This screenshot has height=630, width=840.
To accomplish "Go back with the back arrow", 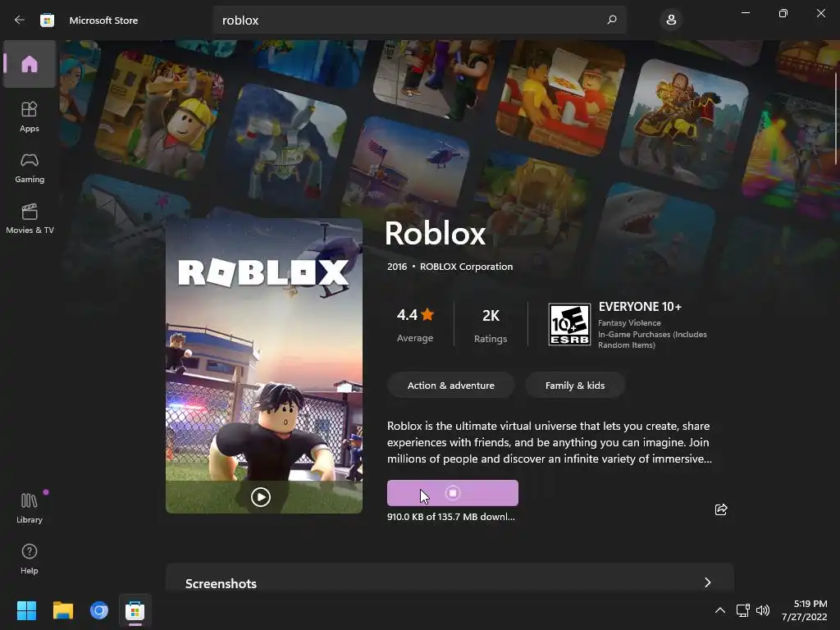I will [20, 20].
